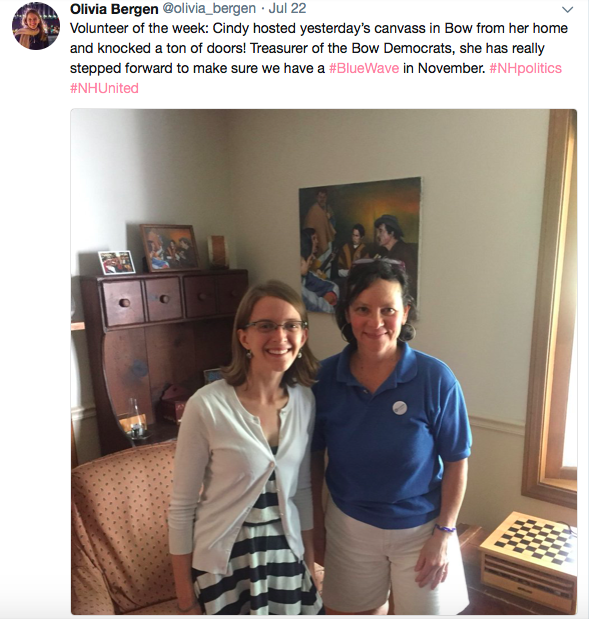Open the @olivia_bergen handle link

point(209,9)
